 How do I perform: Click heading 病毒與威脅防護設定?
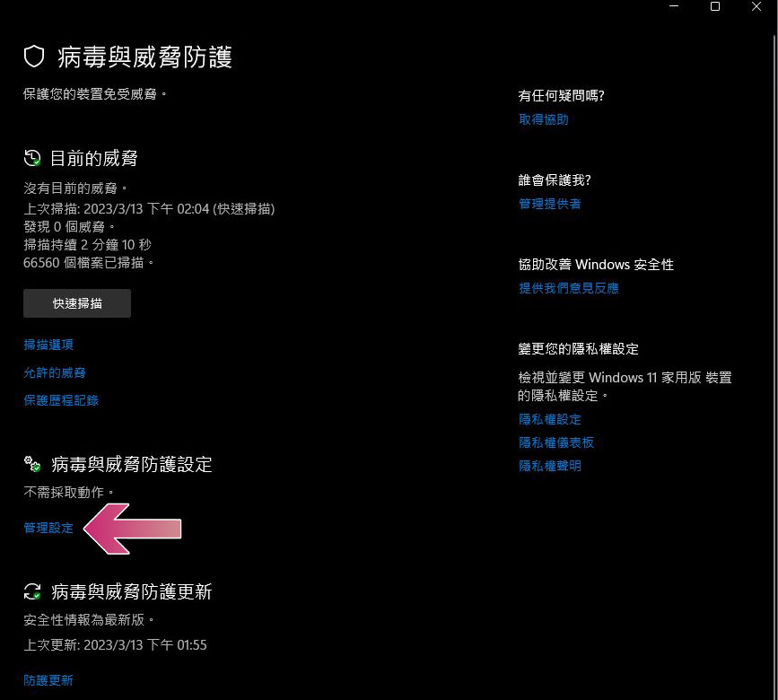pyautogui.click(x=132, y=464)
